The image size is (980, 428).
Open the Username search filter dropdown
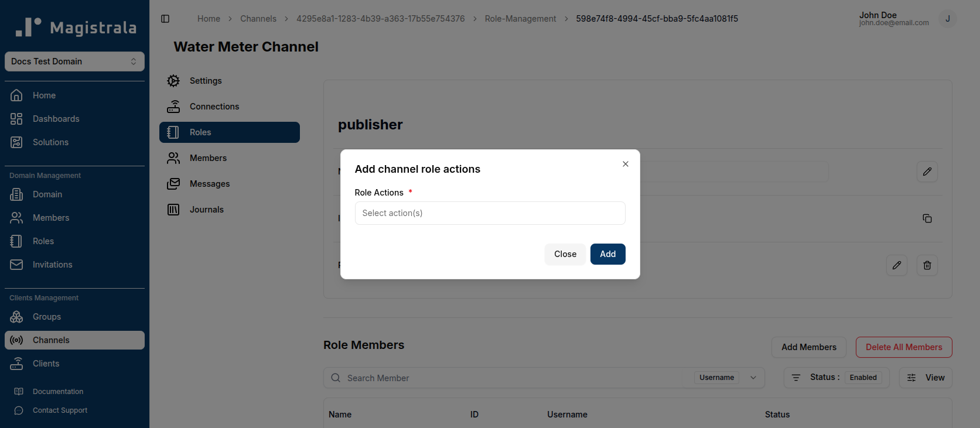[728, 378]
